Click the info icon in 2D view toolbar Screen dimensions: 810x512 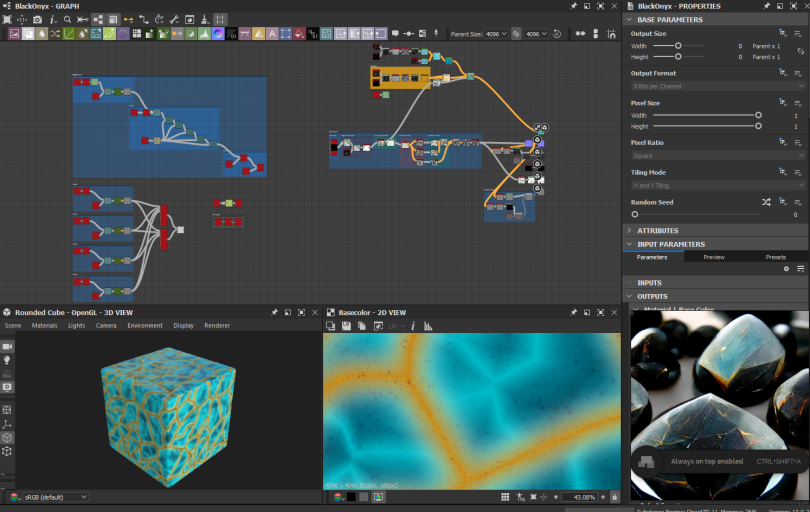[412, 326]
